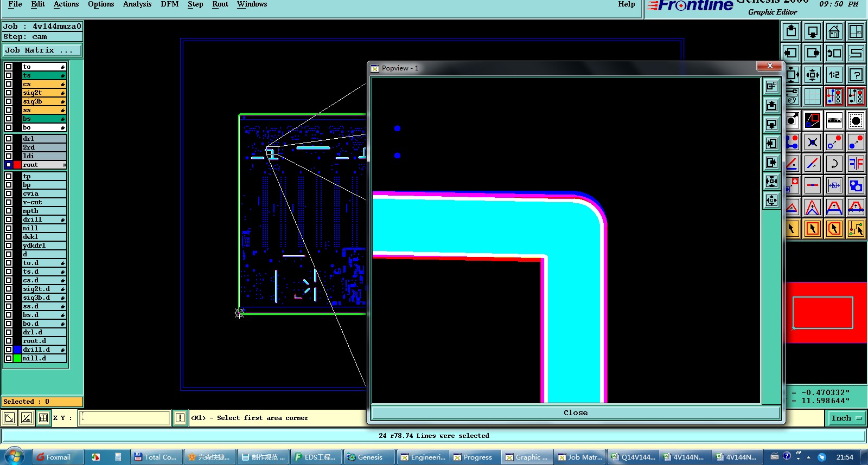Click the mirror F tool icon
The width and height of the screenshot is (868, 465).
856,164
